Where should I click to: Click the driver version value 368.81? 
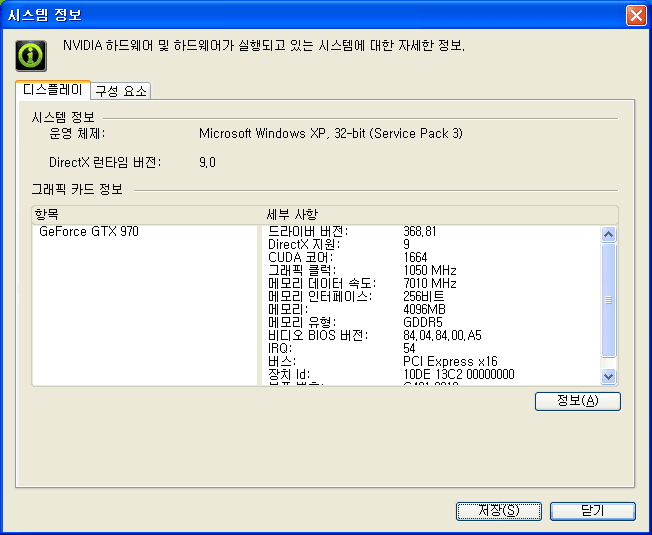(420, 232)
